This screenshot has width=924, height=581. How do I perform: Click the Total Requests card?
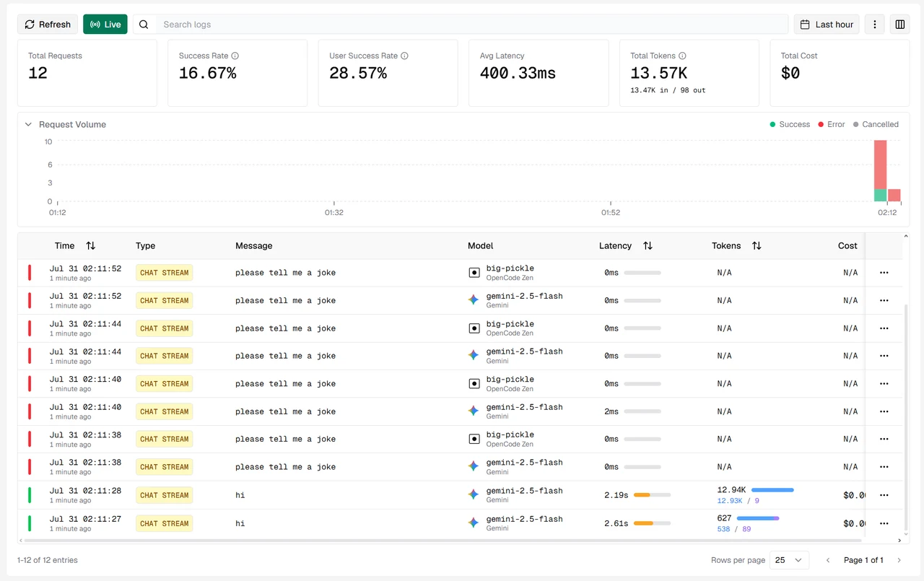coord(87,73)
